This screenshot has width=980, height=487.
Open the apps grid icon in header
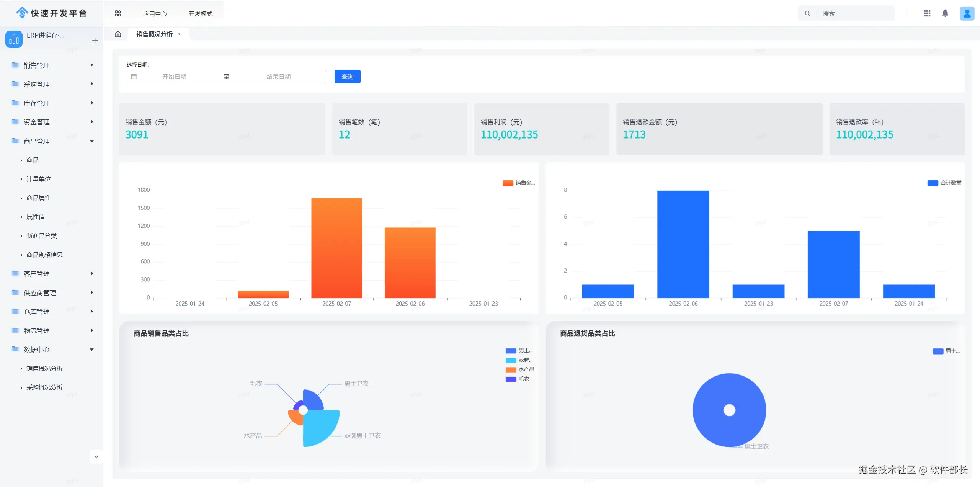pyautogui.click(x=927, y=13)
